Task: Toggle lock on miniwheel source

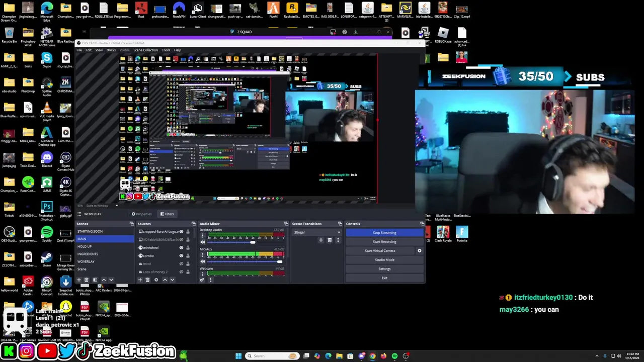Action: pyautogui.click(x=188, y=248)
